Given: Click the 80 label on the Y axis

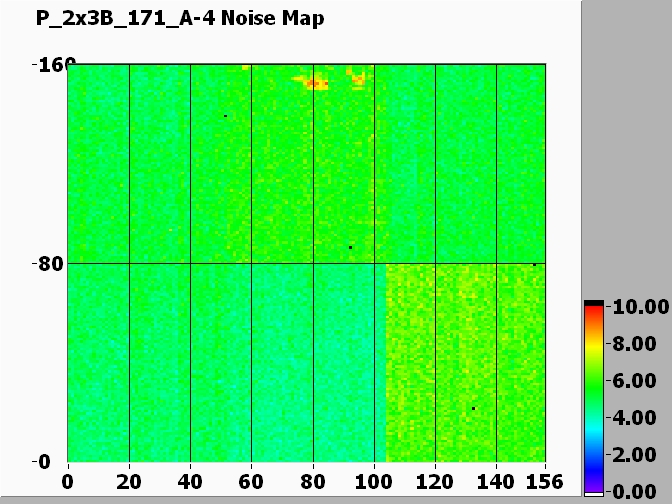Looking at the screenshot, I should (50, 264).
